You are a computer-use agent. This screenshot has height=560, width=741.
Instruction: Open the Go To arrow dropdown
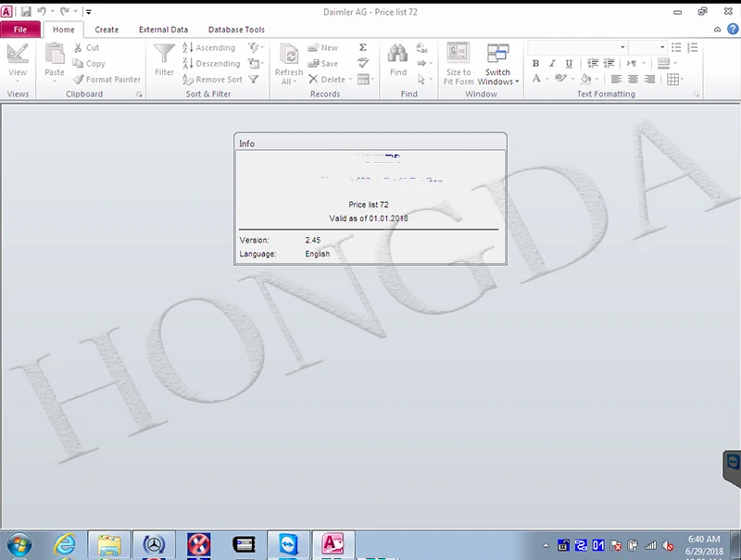point(425,63)
